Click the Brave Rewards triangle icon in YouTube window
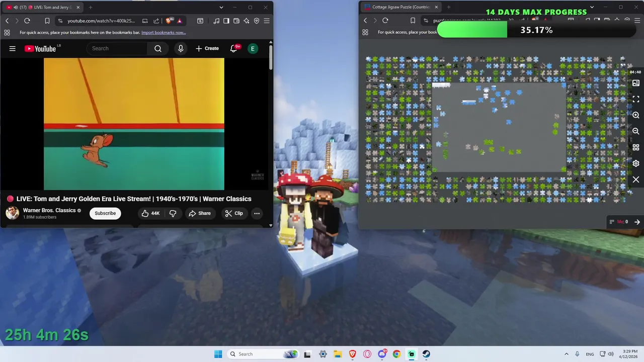The width and height of the screenshot is (644, 362). pos(179,21)
